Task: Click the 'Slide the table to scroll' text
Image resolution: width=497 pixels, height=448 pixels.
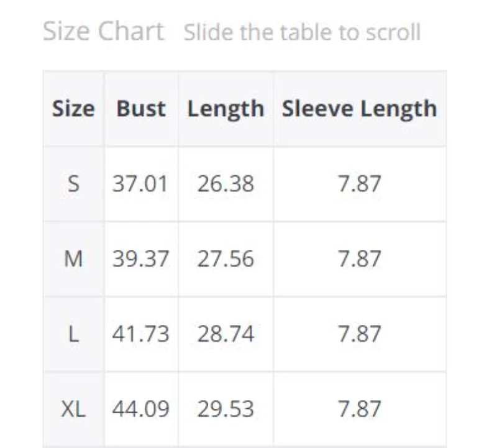Action: pos(302,32)
